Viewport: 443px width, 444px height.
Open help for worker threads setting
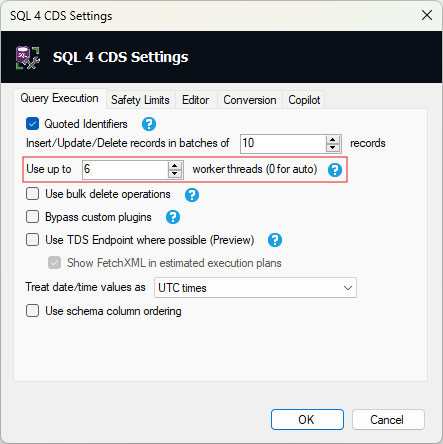[x=335, y=170]
